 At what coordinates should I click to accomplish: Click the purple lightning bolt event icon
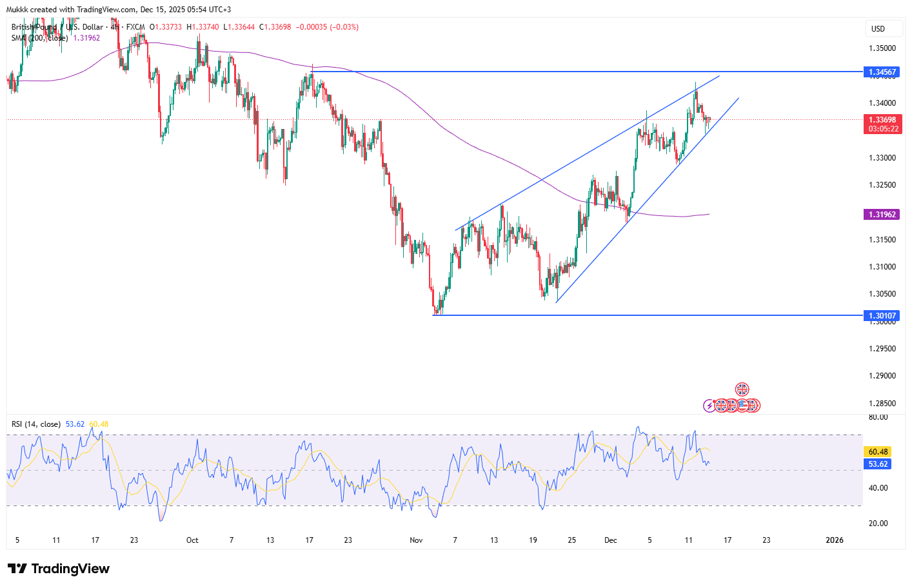point(709,406)
